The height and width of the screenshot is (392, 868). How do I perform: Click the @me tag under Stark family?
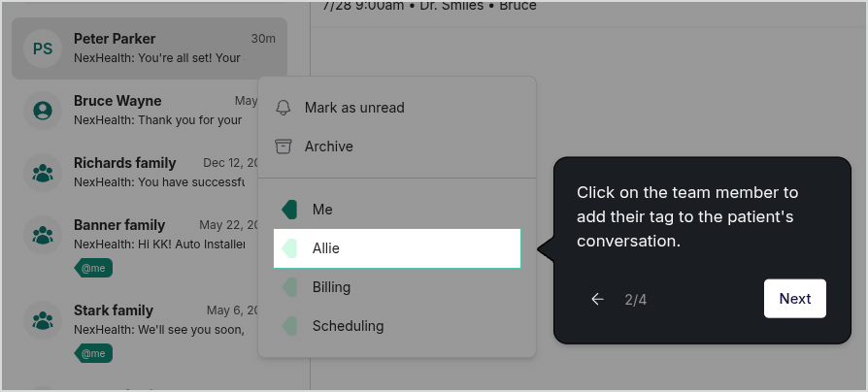[x=93, y=353]
